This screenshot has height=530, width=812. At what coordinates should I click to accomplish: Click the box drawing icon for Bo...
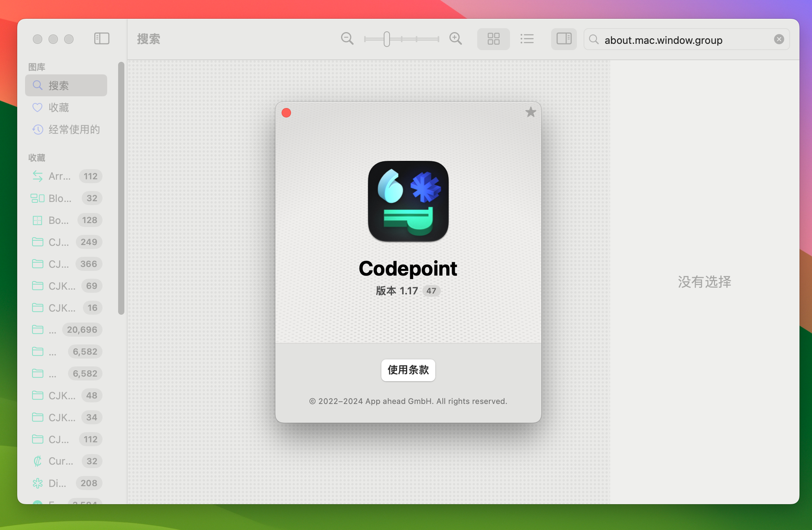click(38, 220)
